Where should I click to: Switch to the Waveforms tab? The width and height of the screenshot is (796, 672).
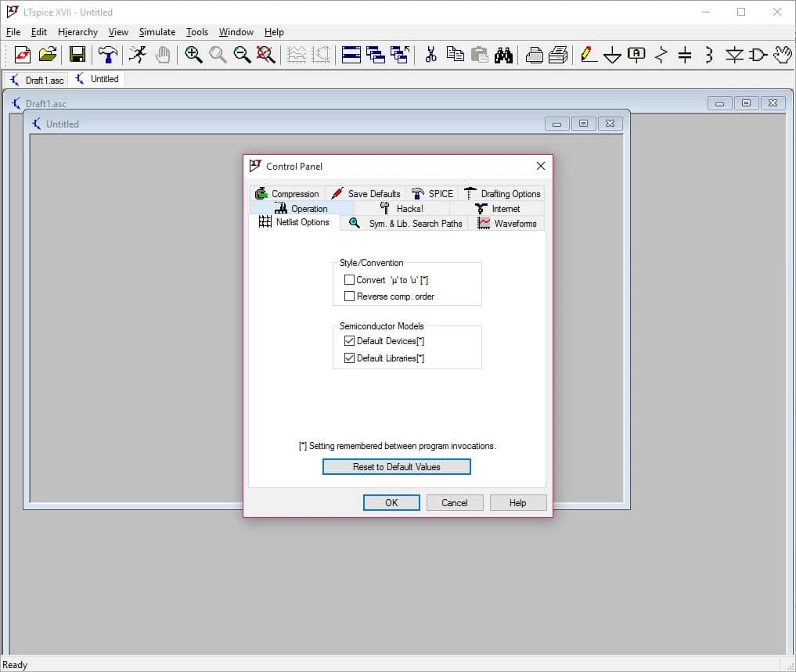pyautogui.click(x=507, y=224)
